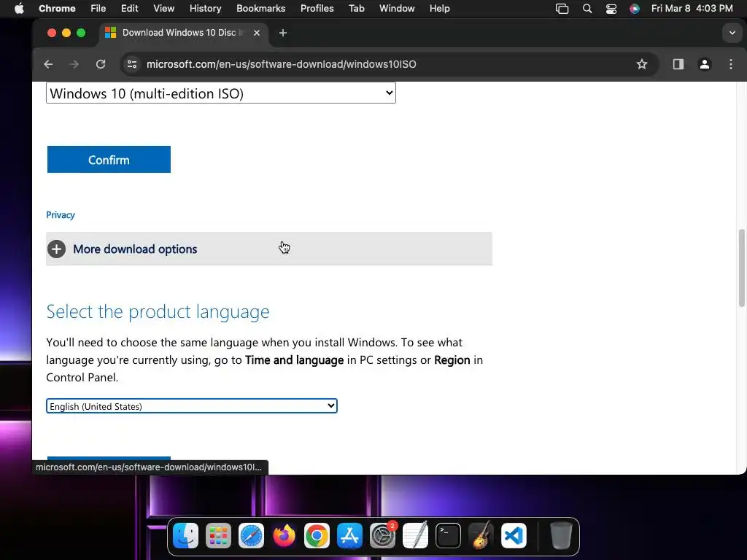747x560 pixels.
Task: Open GarageBand from the Dock
Action: click(481, 536)
